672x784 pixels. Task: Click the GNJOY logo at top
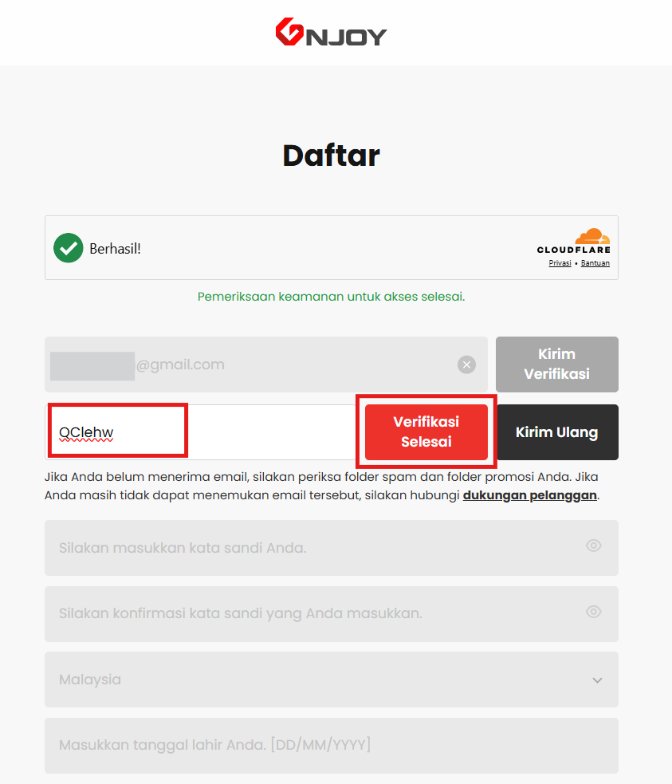tap(332, 32)
